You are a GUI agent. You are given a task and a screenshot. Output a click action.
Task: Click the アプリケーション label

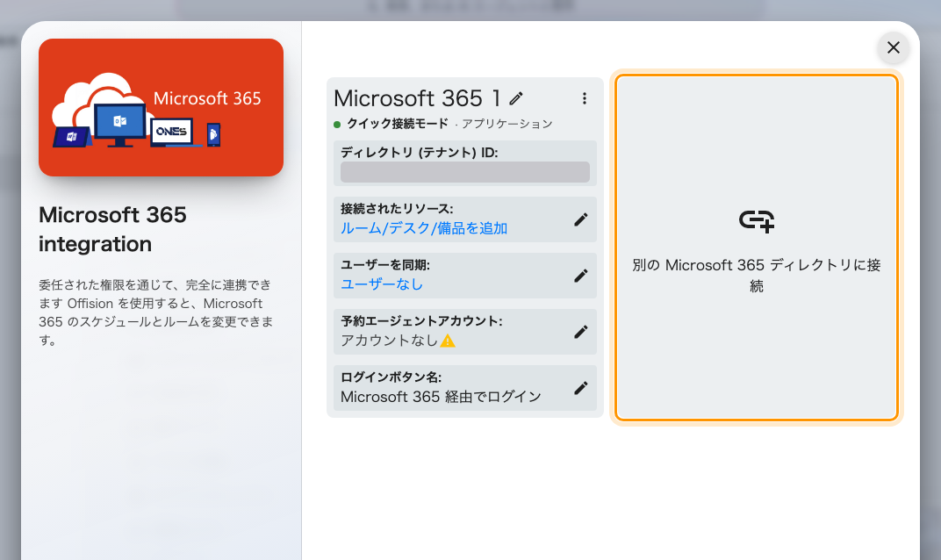507,124
